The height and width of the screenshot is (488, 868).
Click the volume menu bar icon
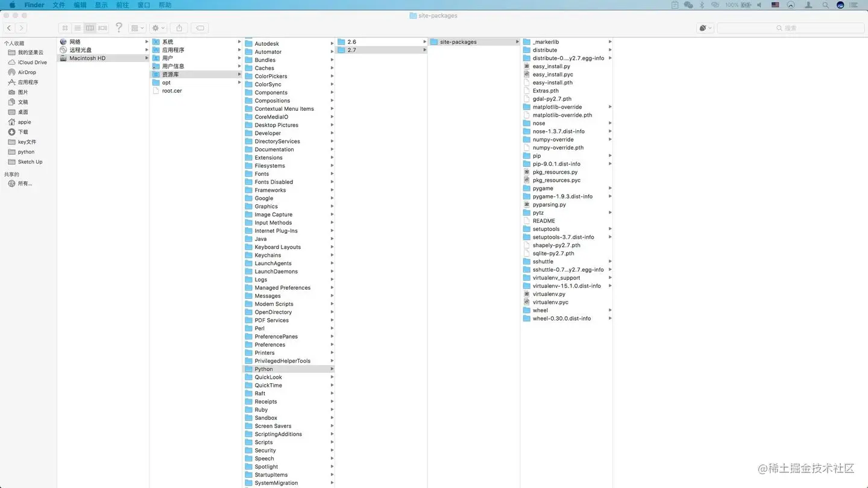pyautogui.click(x=759, y=5)
